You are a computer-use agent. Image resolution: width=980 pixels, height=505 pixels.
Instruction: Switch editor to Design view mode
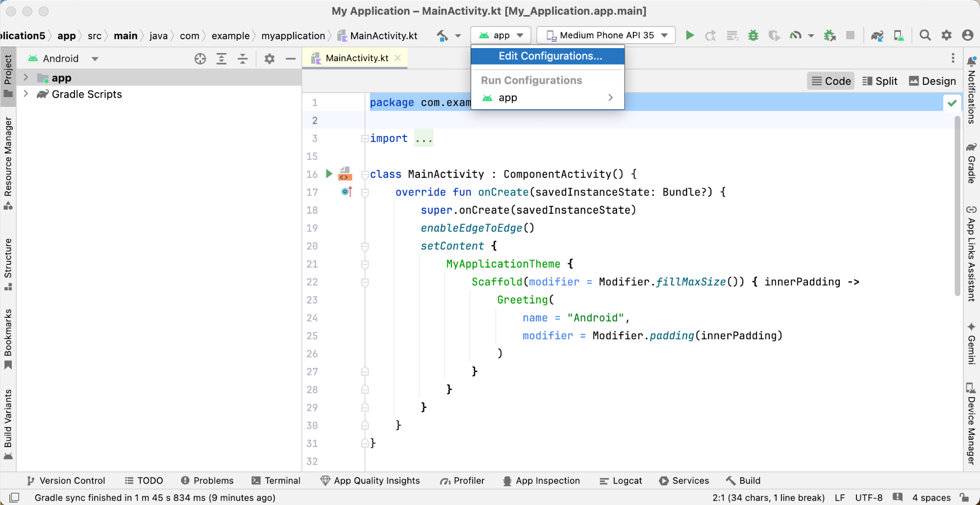tap(932, 81)
